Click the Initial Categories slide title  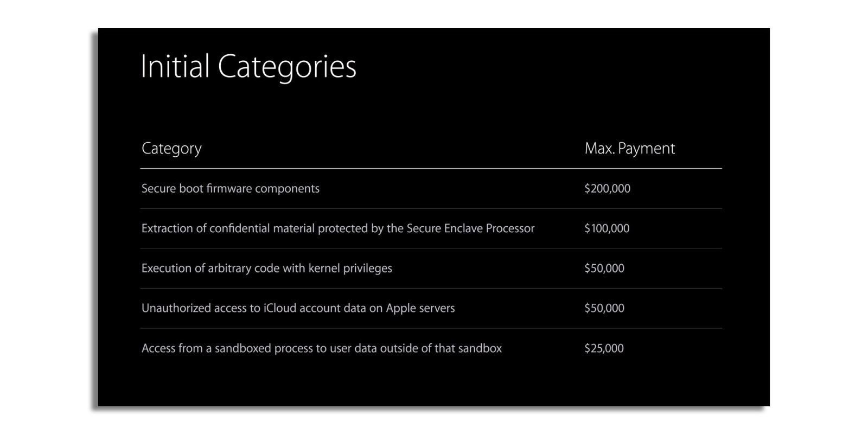(x=248, y=67)
